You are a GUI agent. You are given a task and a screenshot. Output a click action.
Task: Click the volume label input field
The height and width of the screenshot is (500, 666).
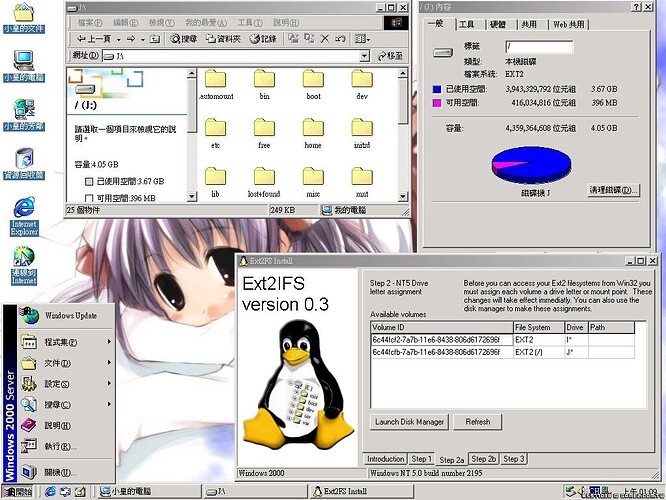[x=539, y=47]
